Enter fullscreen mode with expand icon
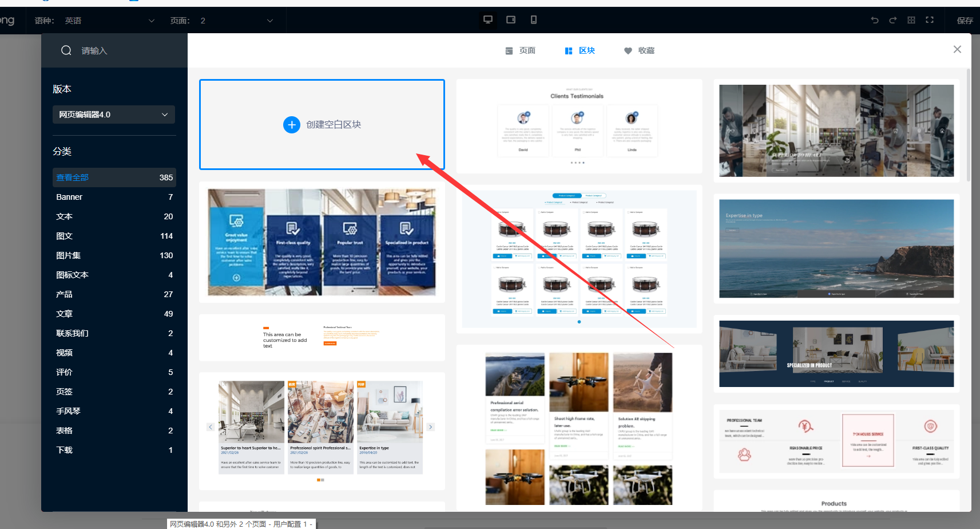This screenshot has height=529, width=980. (x=930, y=20)
